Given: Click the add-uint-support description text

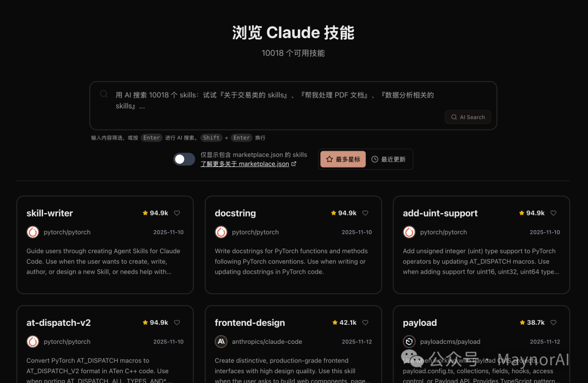Looking at the screenshot, I should click(481, 261).
